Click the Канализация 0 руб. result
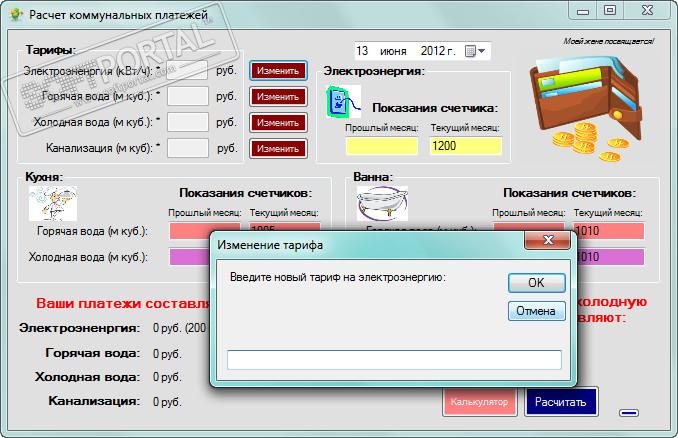The height and width of the screenshot is (438, 678). coord(167,402)
